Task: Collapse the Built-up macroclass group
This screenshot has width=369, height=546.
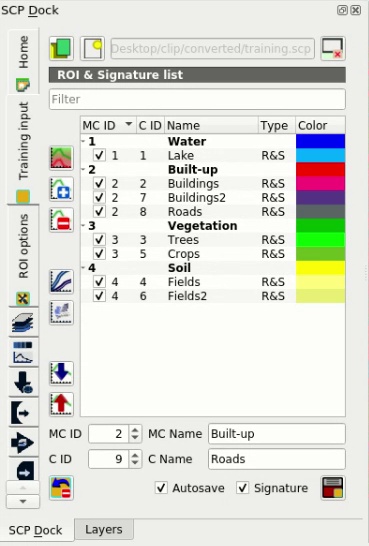Action: tap(84, 170)
